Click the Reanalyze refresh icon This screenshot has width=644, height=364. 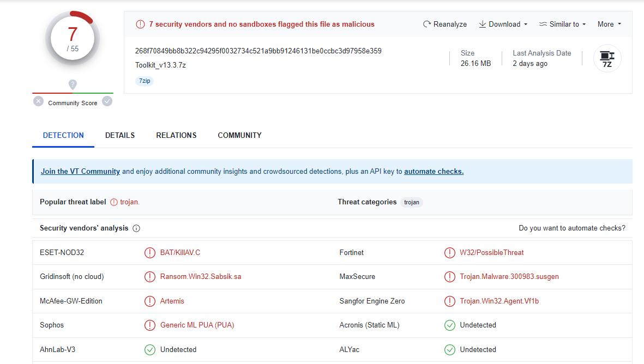click(x=427, y=24)
